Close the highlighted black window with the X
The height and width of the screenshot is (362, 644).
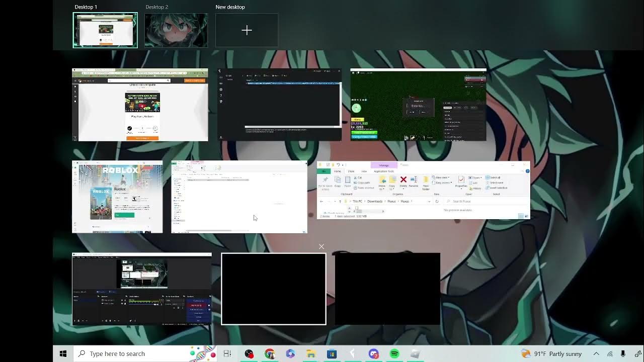[x=321, y=246]
